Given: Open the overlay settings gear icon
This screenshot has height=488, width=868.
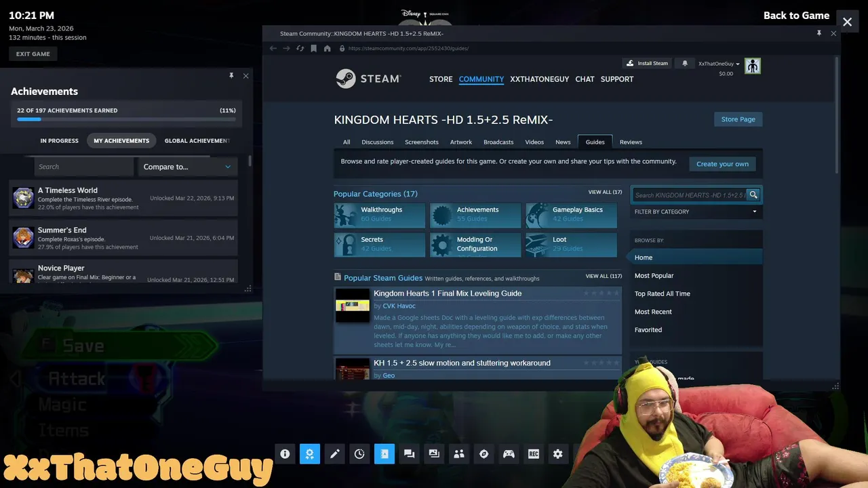Looking at the screenshot, I should click(558, 454).
